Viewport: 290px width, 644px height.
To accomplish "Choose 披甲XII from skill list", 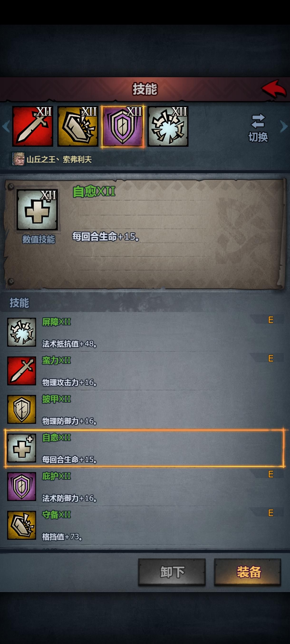I will click(x=145, y=409).
